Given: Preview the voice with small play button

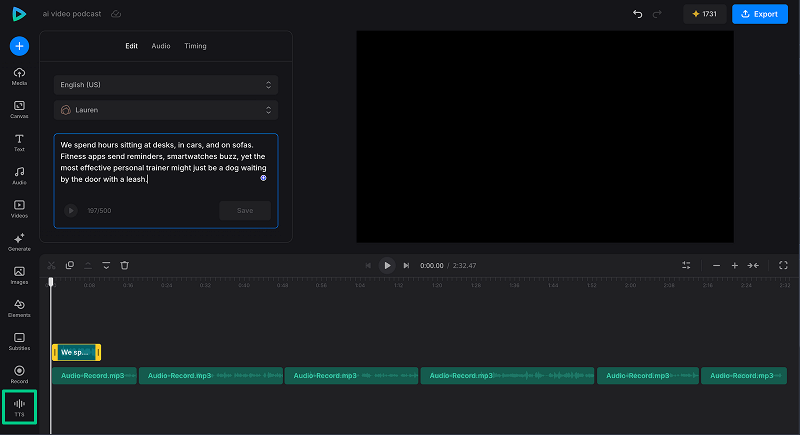Looking at the screenshot, I should pos(71,211).
